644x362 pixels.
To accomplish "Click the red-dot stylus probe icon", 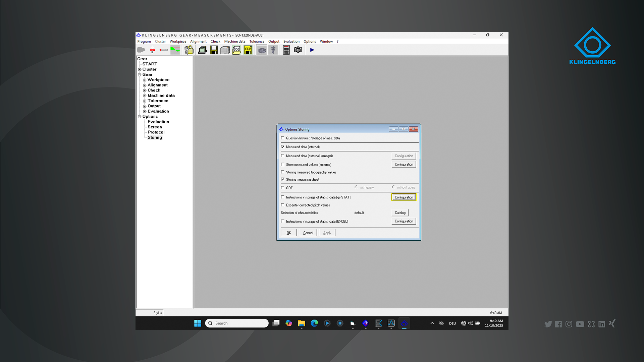I will tap(164, 50).
